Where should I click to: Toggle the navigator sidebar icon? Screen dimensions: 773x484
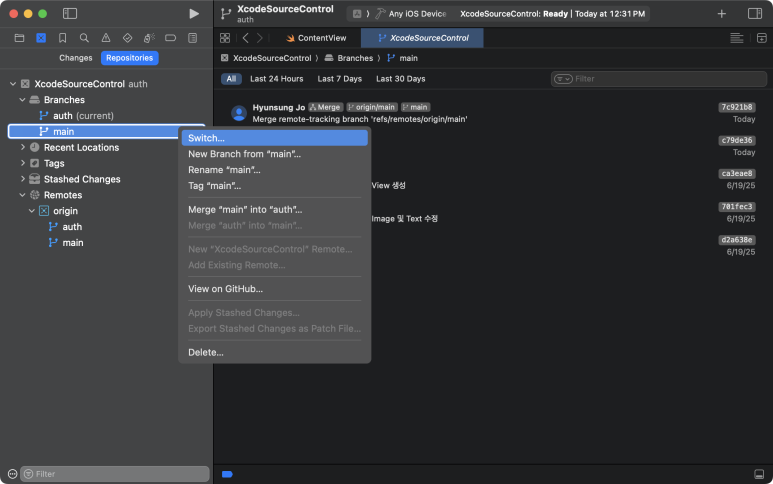pos(70,13)
